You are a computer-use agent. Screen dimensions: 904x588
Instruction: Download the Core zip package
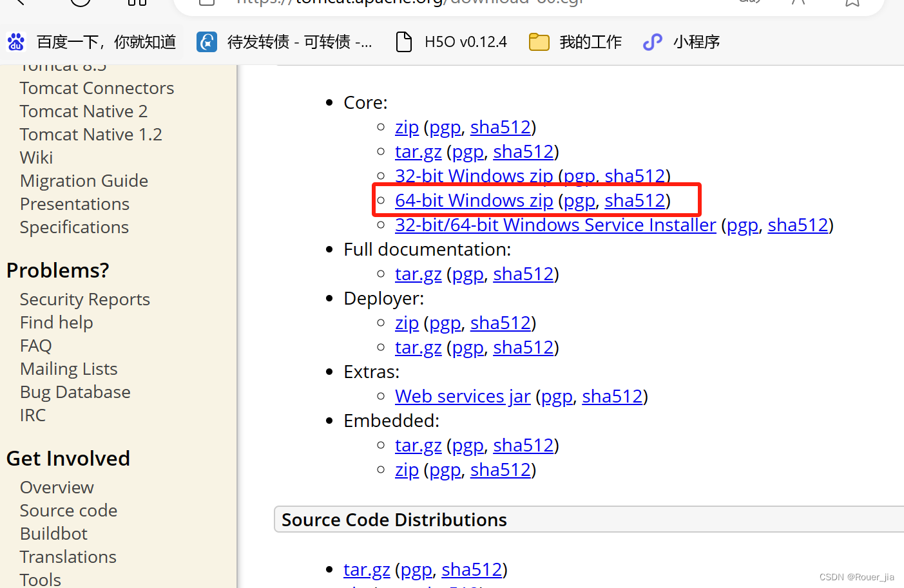pos(407,128)
